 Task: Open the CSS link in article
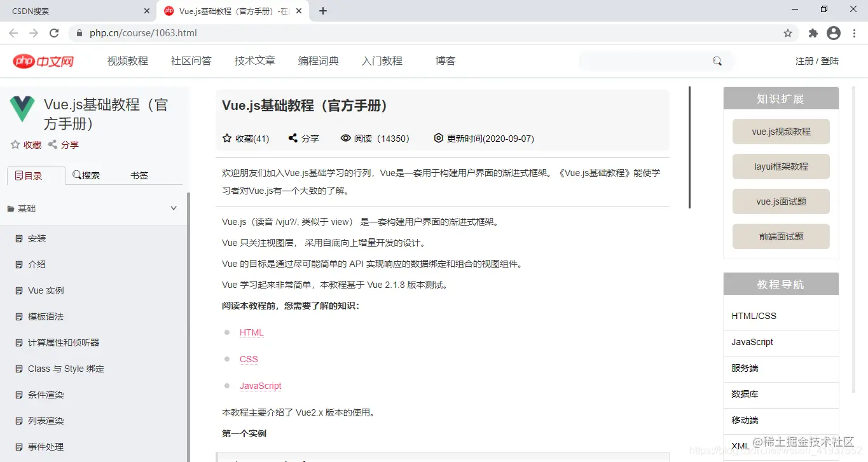click(x=249, y=359)
